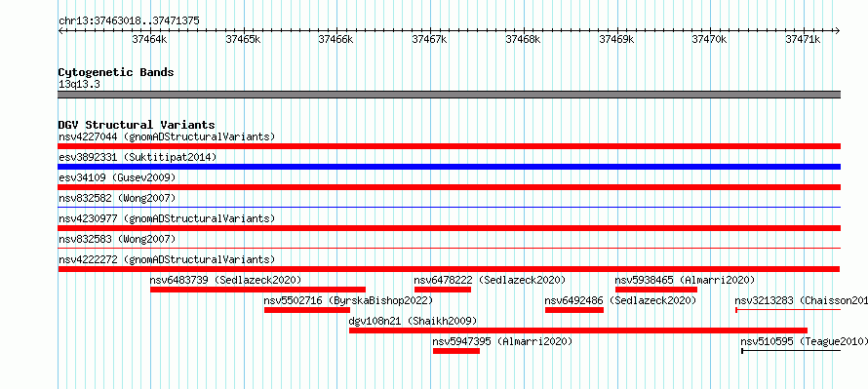The image size is (868, 389).
Task: Click the nsv4222272 gnomAD red variant bar
Action: [449, 269]
